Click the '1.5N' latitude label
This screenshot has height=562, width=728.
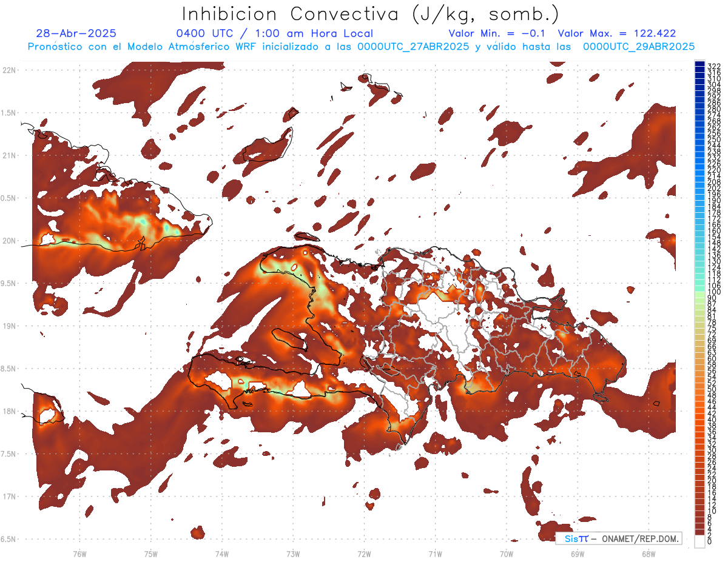(9, 113)
